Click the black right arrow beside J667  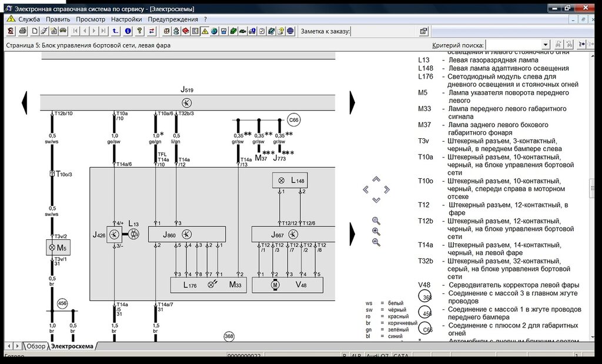[x=353, y=234]
